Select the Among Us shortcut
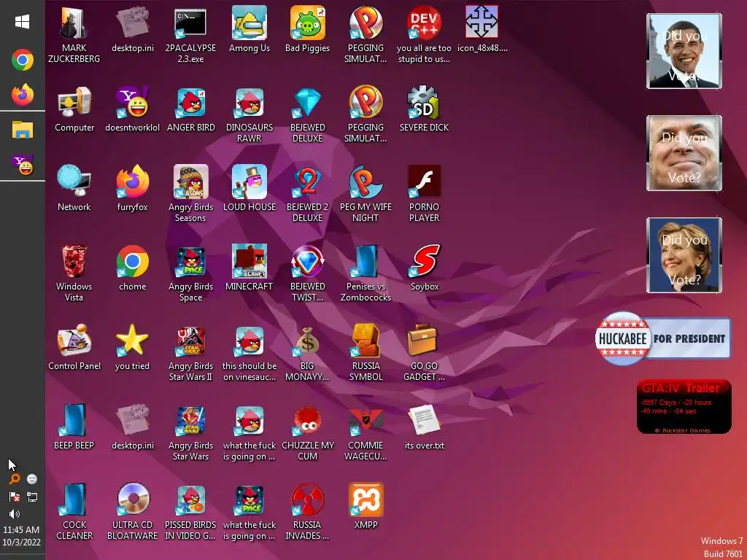 click(249, 29)
